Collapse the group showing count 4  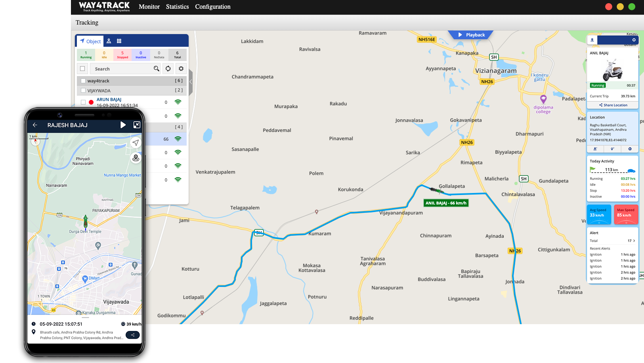(166, 127)
